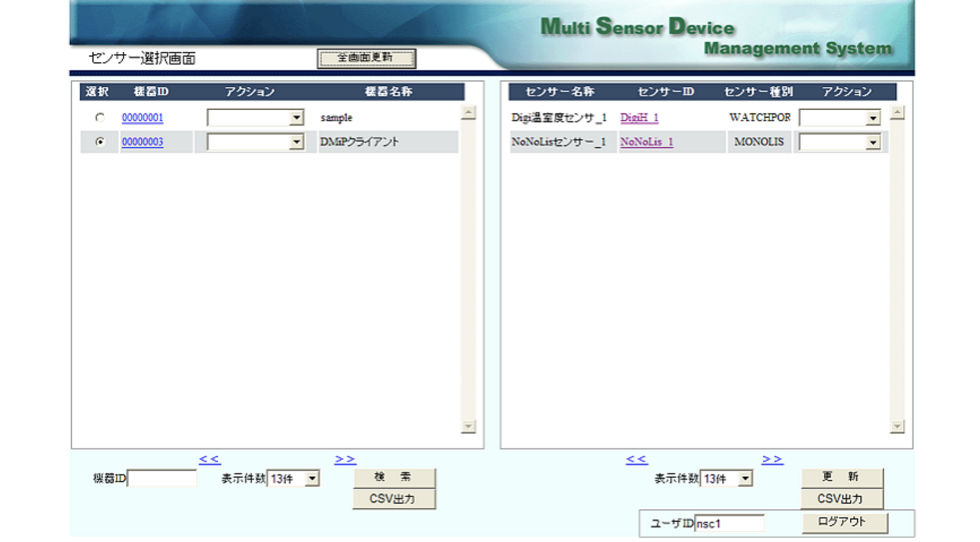Open action dropdown for NoNoLisセンサー_1
The image size is (980, 542).
[840, 142]
